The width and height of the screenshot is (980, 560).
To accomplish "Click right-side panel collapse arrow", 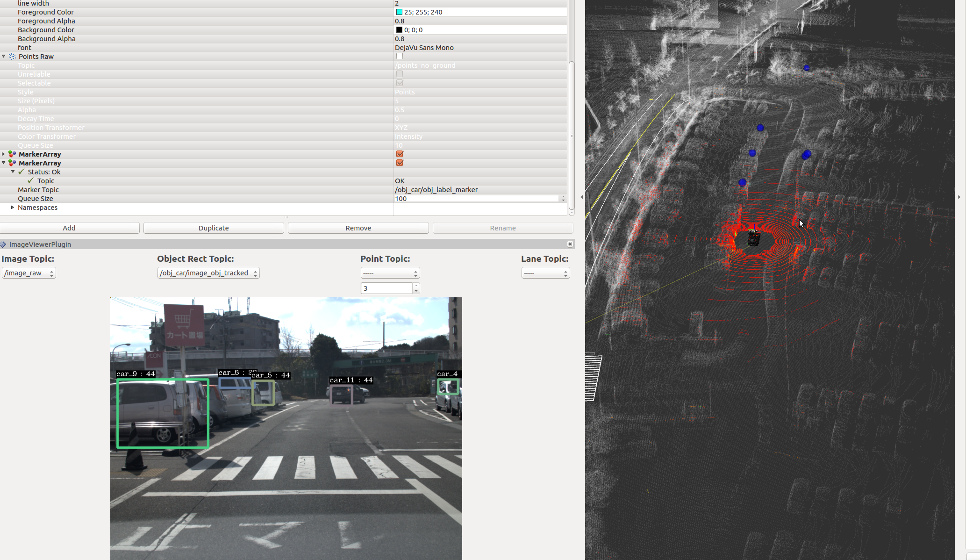I will (x=959, y=197).
